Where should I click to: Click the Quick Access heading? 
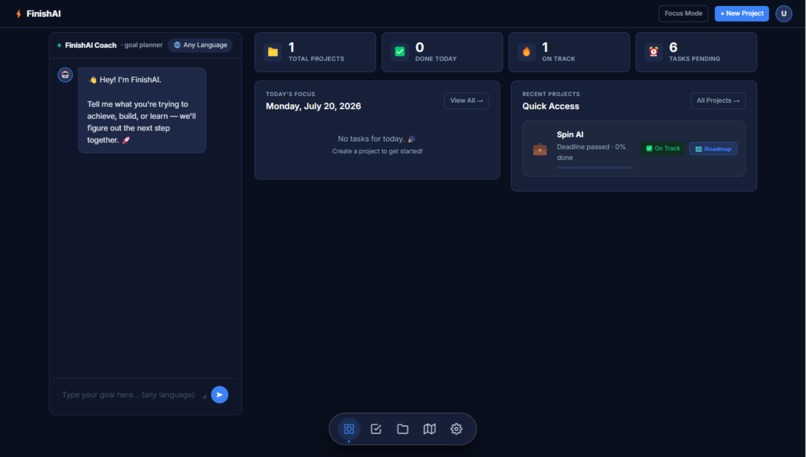[x=551, y=106]
